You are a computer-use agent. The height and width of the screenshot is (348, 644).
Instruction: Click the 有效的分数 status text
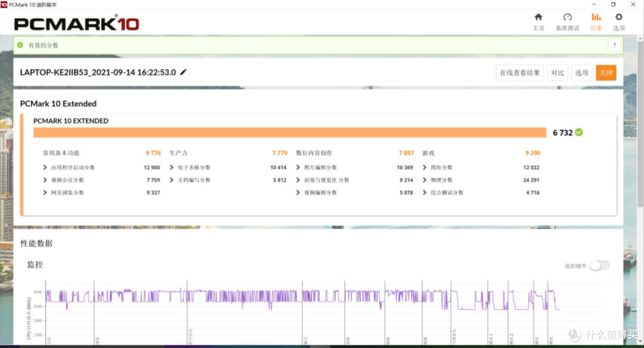43,45
